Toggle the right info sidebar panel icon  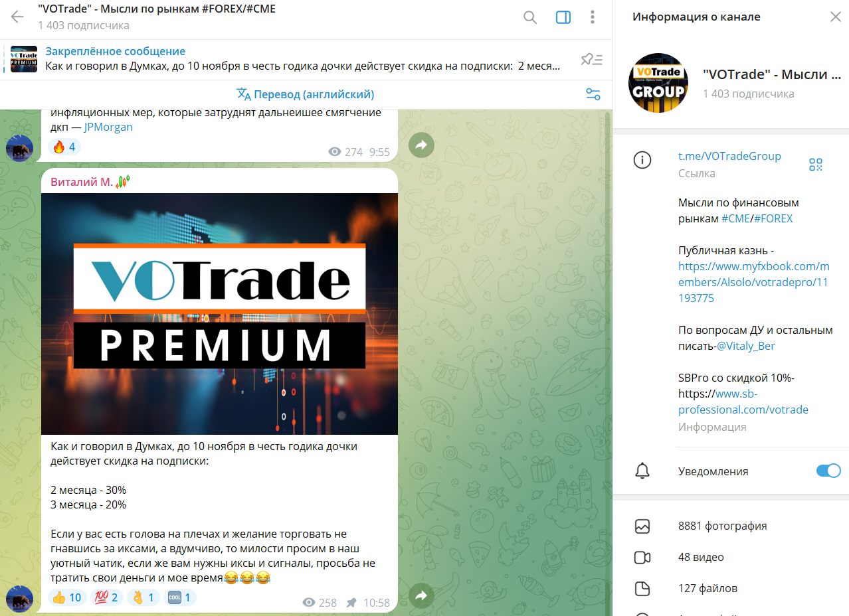click(563, 17)
